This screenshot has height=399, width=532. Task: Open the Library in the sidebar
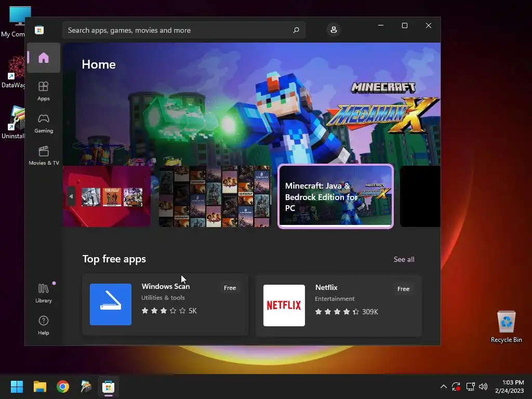coord(44,293)
